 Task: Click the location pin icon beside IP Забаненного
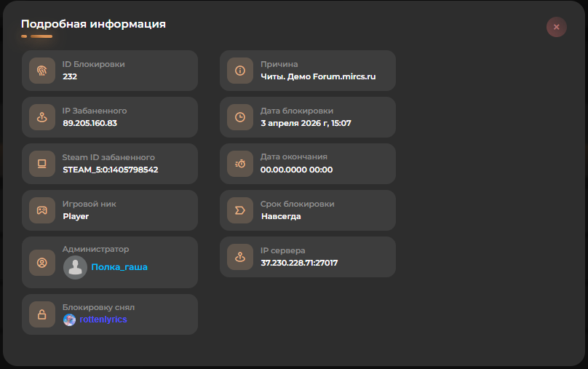click(x=42, y=117)
